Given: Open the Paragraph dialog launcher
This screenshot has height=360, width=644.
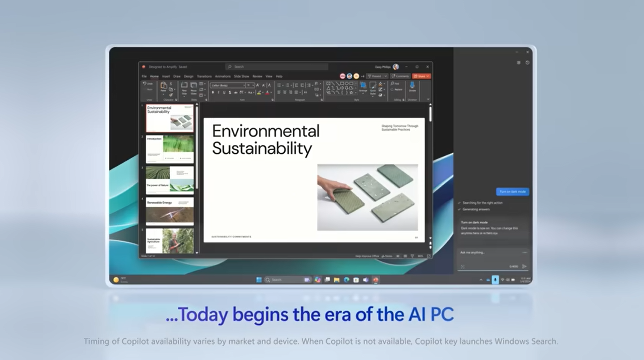Looking at the screenshot, I should pyautogui.click(x=322, y=100).
